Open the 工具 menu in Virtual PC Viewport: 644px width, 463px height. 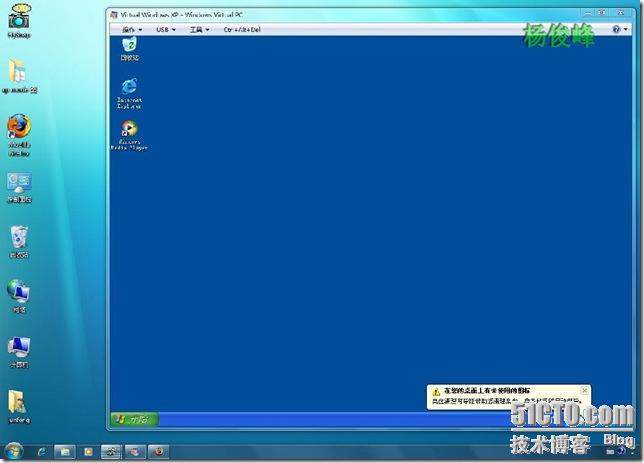tap(200, 30)
